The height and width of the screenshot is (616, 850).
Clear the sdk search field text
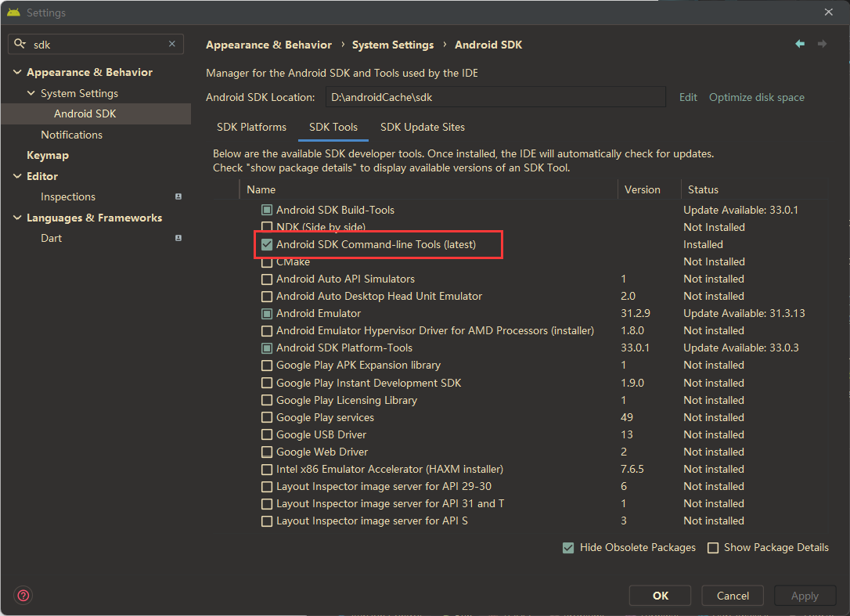tap(172, 45)
